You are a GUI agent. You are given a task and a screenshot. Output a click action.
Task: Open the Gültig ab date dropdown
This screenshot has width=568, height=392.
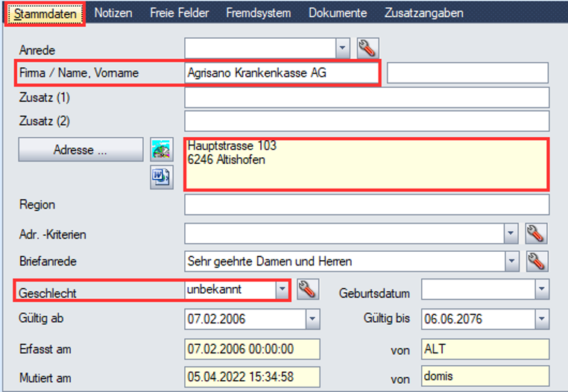(x=312, y=319)
